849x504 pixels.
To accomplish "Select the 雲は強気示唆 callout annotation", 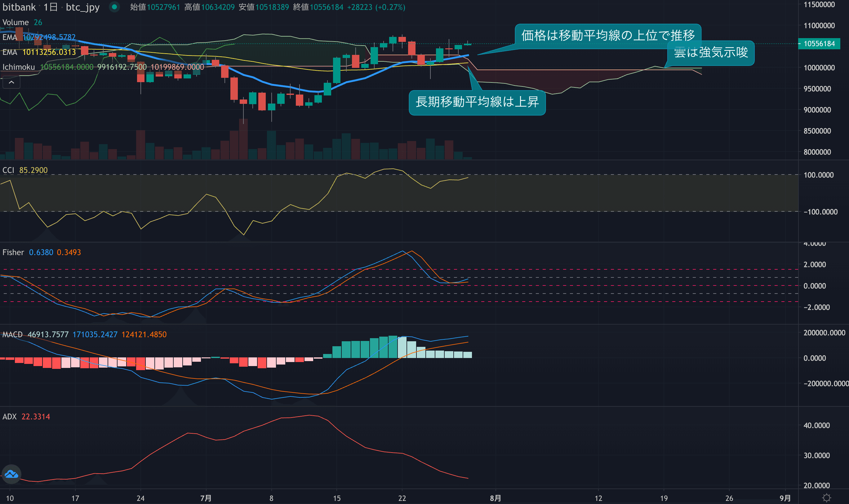I will click(711, 52).
